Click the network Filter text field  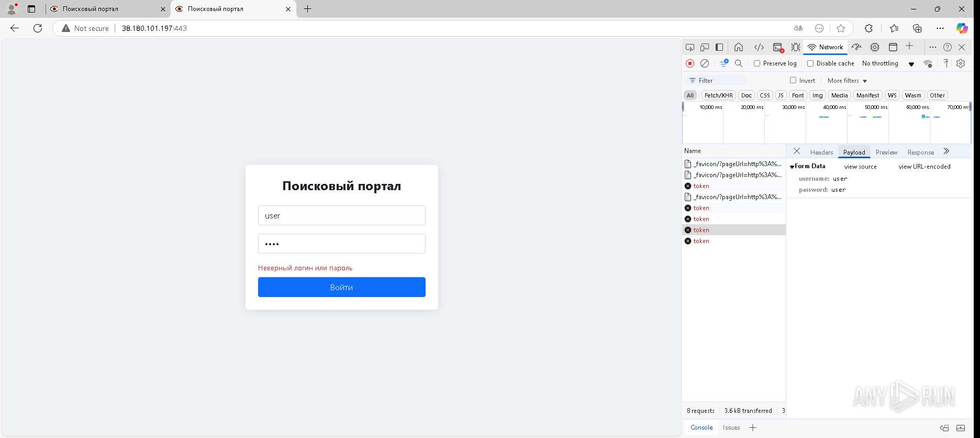pos(716,80)
